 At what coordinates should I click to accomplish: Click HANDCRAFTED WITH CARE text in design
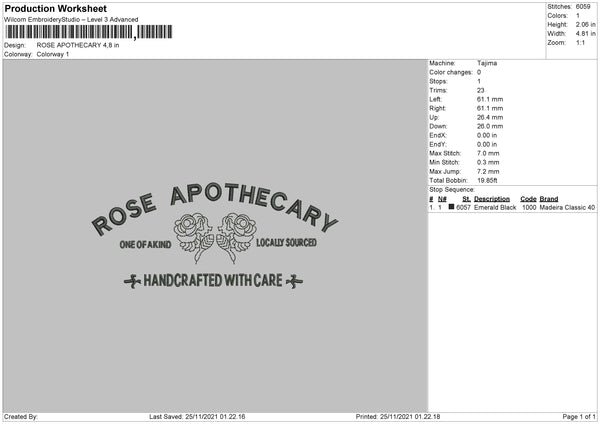(x=213, y=280)
